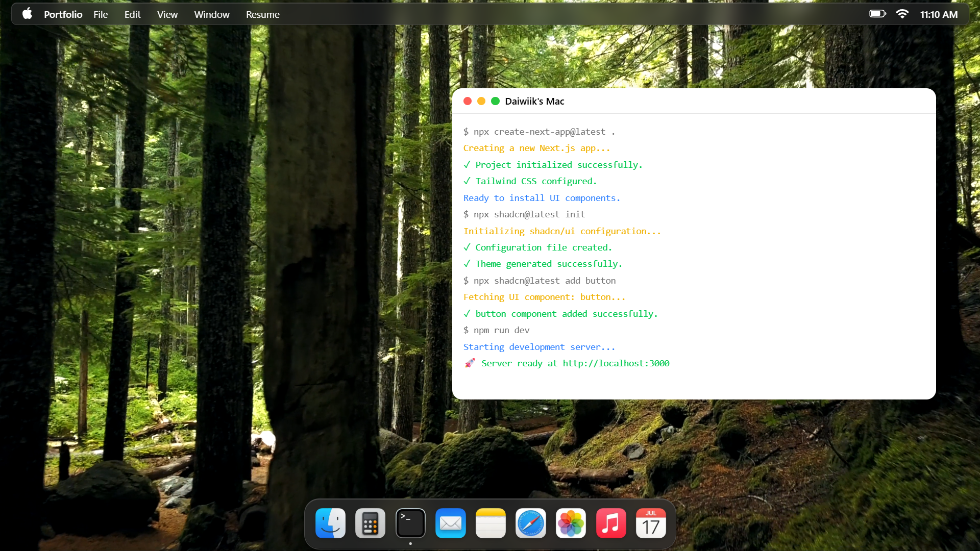The height and width of the screenshot is (551, 980).
Task: Click the 11:10 AM clock display
Action: pos(939,14)
